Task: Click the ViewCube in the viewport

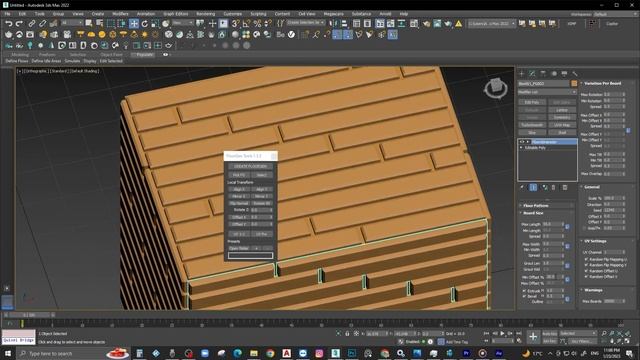Action: click(496, 87)
